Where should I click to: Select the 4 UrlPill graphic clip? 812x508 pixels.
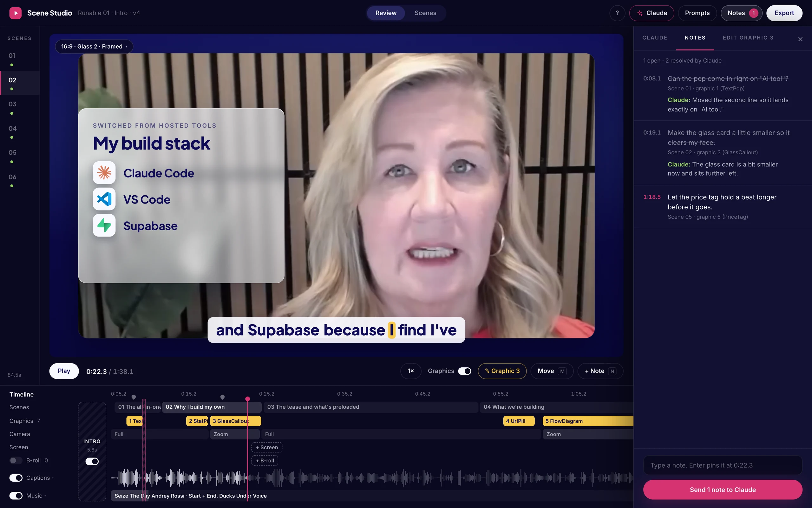point(519,421)
